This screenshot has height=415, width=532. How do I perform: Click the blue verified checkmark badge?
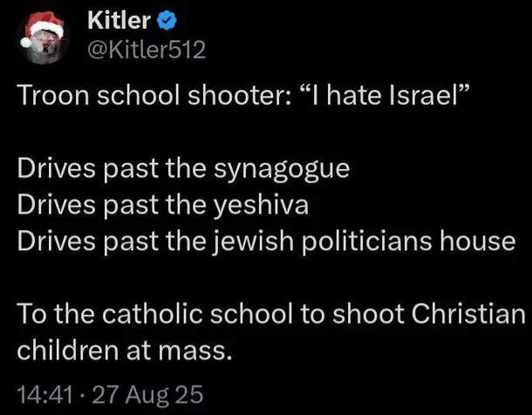pos(167,21)
